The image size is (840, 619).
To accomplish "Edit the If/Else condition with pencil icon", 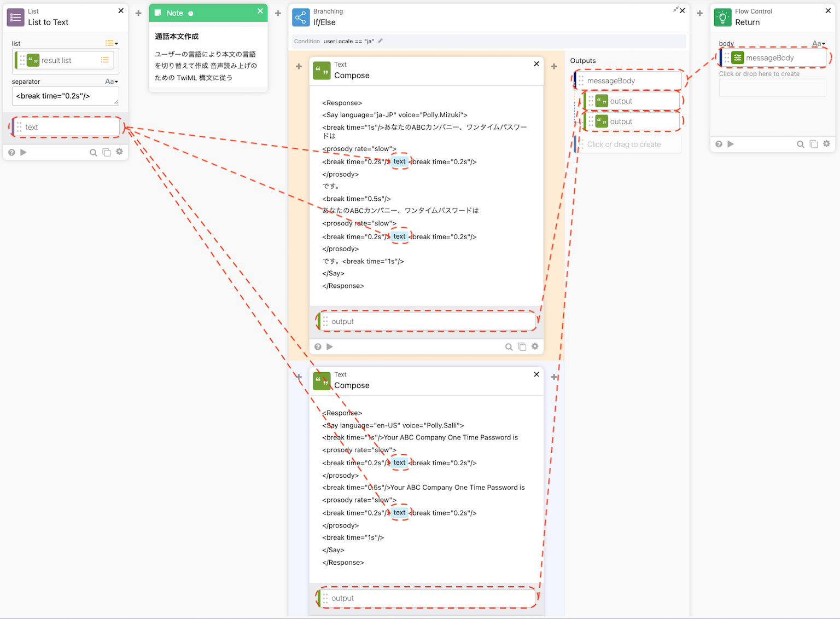I will pos(381,41).
